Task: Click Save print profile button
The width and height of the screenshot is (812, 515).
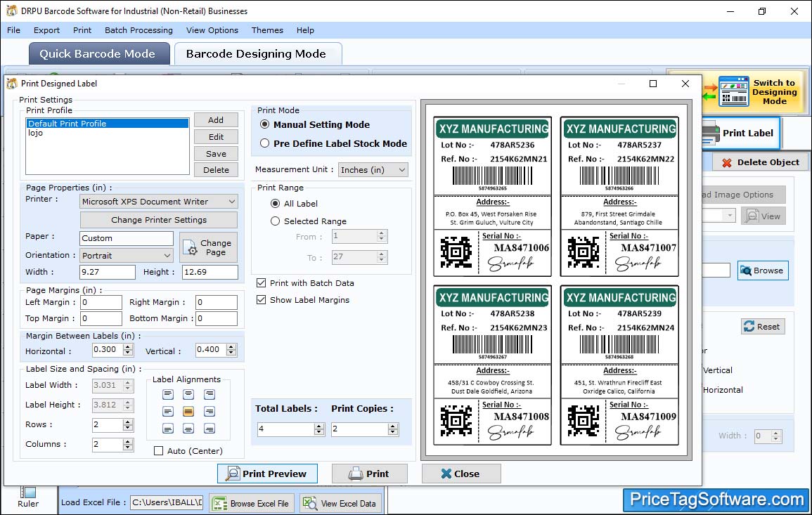Action: [x=216, y=154]
